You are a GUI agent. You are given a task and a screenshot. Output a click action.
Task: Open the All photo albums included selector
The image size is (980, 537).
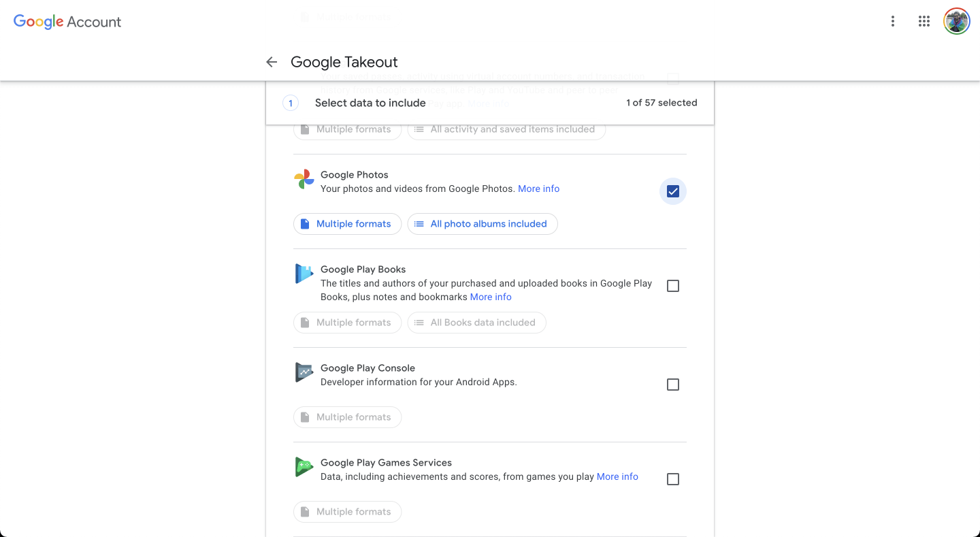(483, 223)
